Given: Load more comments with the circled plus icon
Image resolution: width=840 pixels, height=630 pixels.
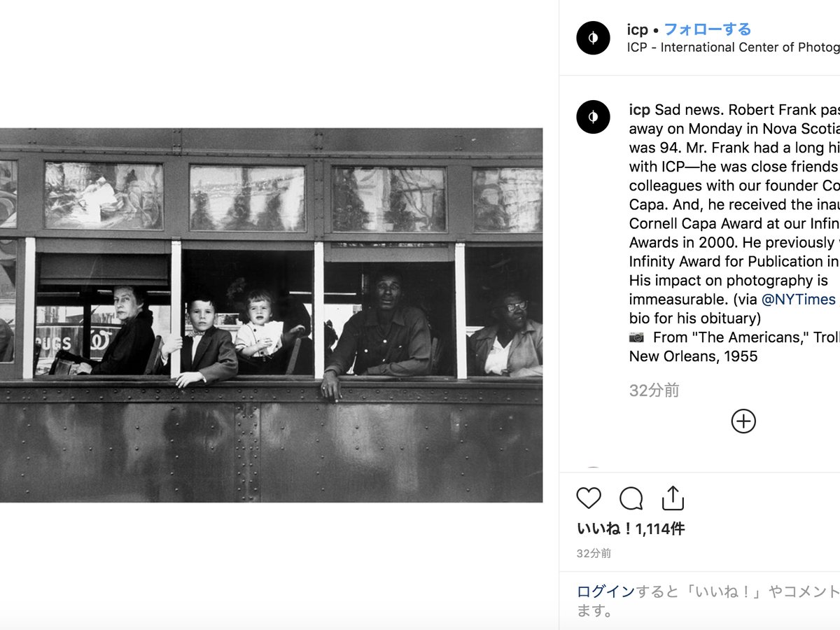Looking at the screenshot, I should pos(743,421).
